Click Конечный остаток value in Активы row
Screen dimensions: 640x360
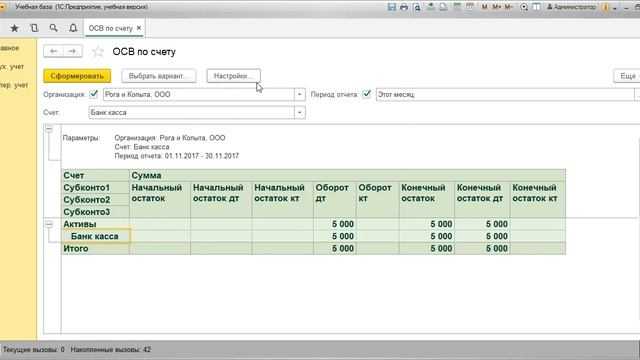tap(427, 224)
